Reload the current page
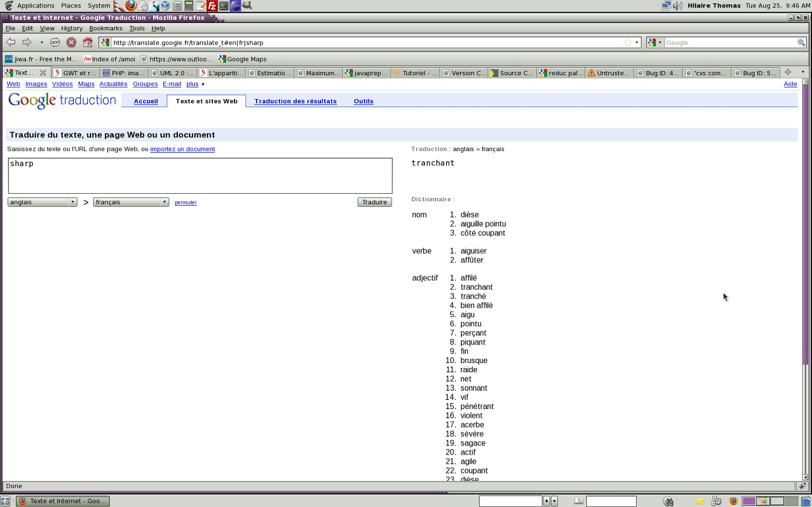 (x=55, y=42)
